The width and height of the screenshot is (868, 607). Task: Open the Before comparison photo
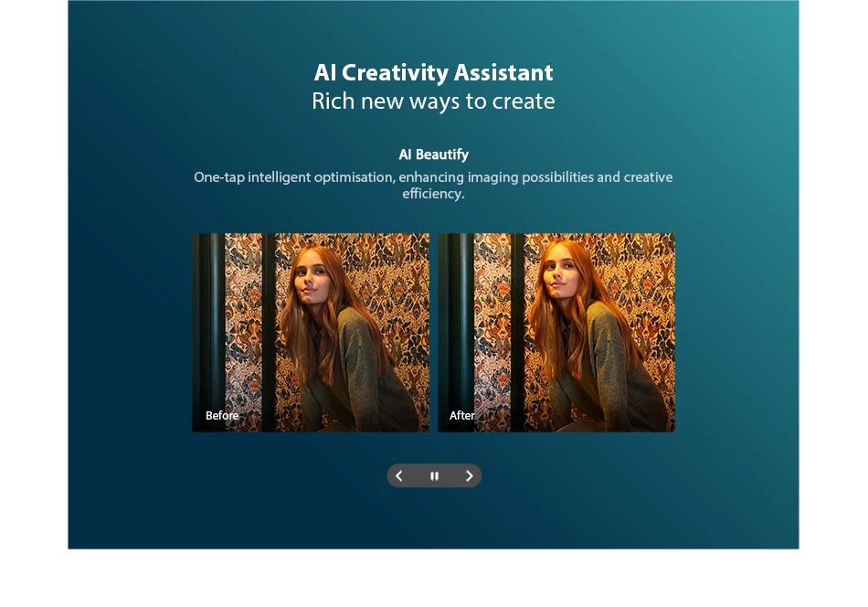tap(311, 333)
